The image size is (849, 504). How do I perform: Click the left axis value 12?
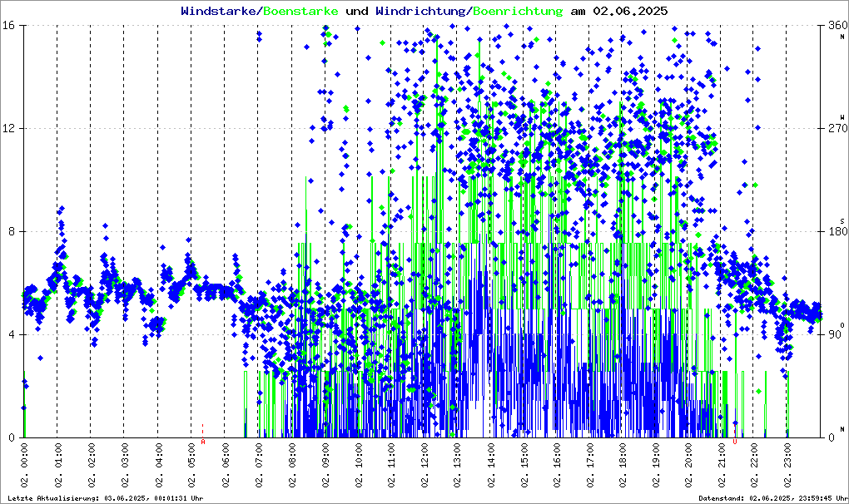tap(8, 129)
